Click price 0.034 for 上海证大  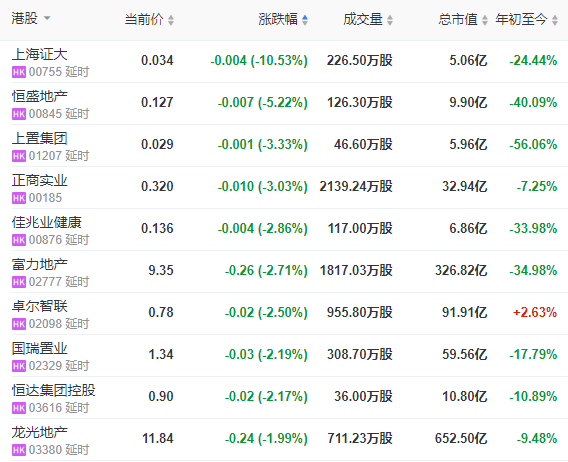(157, 60)
